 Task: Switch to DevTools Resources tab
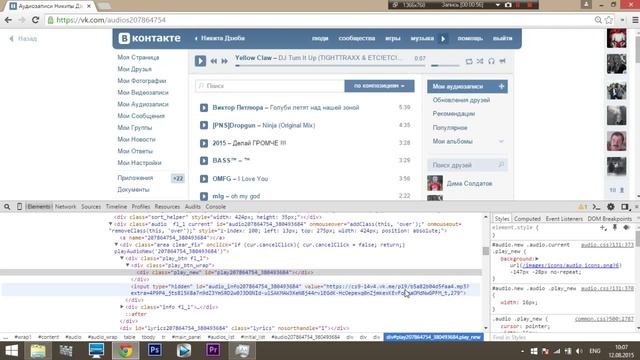tap(167, 207)
